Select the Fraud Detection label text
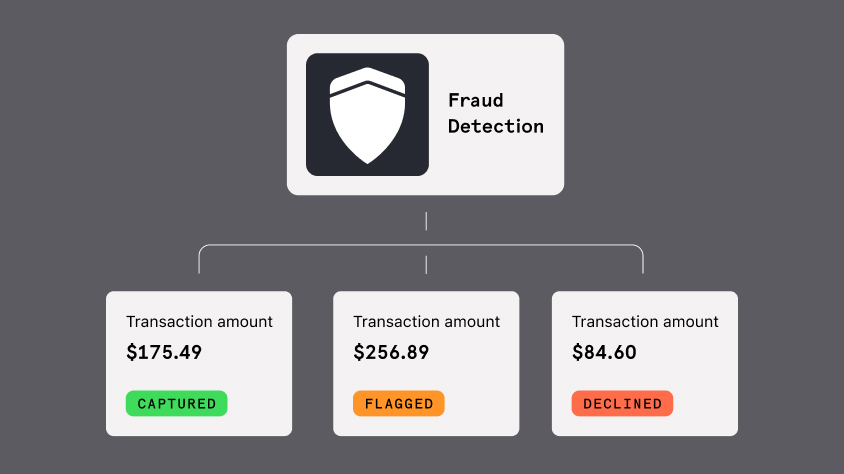 click(496, 113)
